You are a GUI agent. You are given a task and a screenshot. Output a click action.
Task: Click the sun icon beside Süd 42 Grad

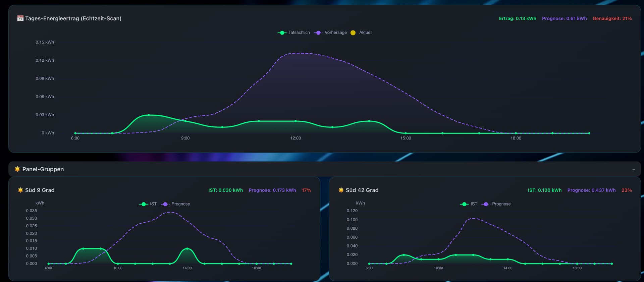pyautogui.click(x=341, y=190)
